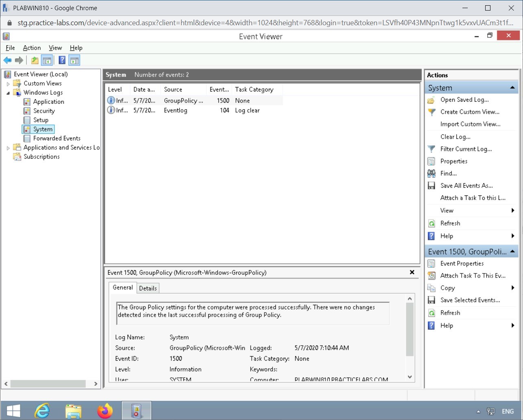
Task: Toggle the Show/Hide Action Pane toolbar icon
Action: click(x=74, y=60)
